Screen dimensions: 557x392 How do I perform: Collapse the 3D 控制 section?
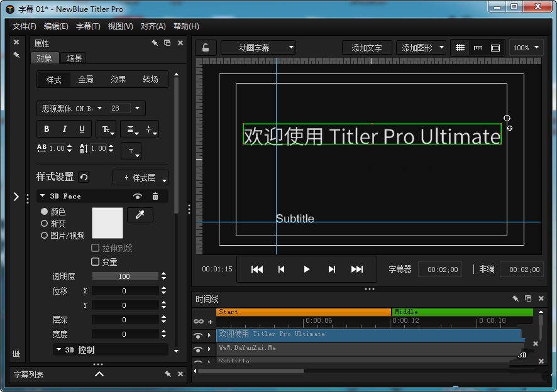[x=58, y=349]
